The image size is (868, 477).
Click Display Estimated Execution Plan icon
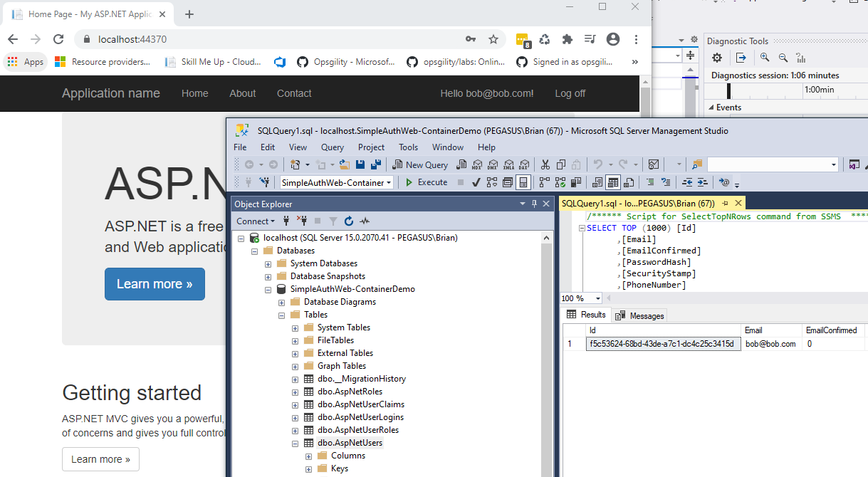click(x=491, y=182)
